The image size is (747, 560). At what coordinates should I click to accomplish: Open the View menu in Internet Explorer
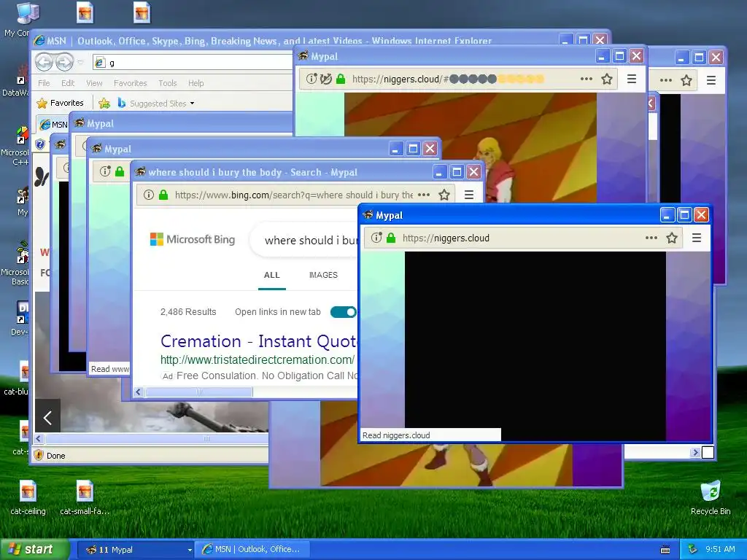pyautogui.click(x=94, y=83)
